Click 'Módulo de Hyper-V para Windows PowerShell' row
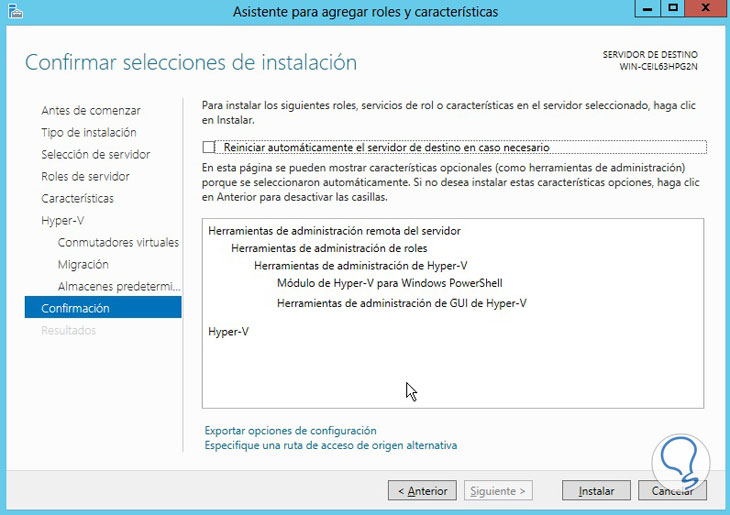Screen dimensions: 730x515 (x=390, y=283)
